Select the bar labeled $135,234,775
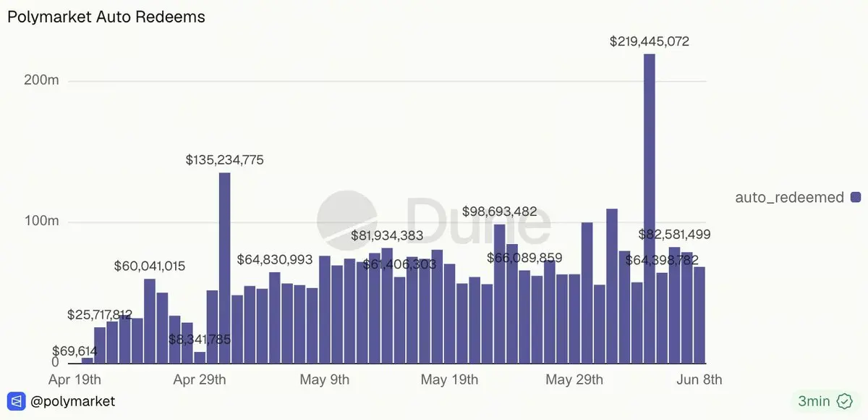868x420 pixels. [x=225, y=268]
